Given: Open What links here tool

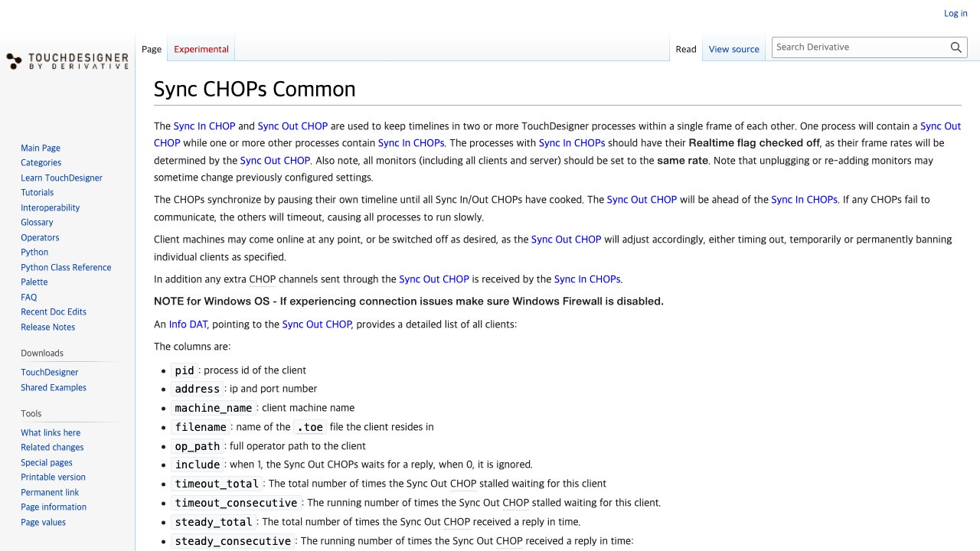Looking at the screenshot, I should coord(51,432).
